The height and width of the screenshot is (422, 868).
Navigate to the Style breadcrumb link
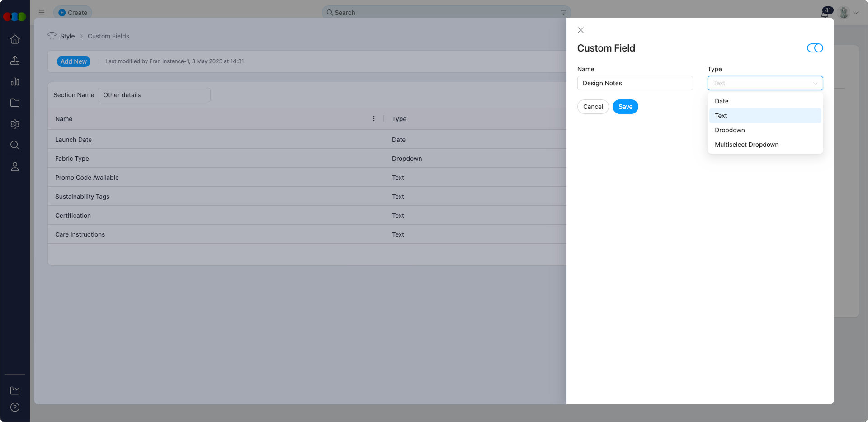[67, 36]
